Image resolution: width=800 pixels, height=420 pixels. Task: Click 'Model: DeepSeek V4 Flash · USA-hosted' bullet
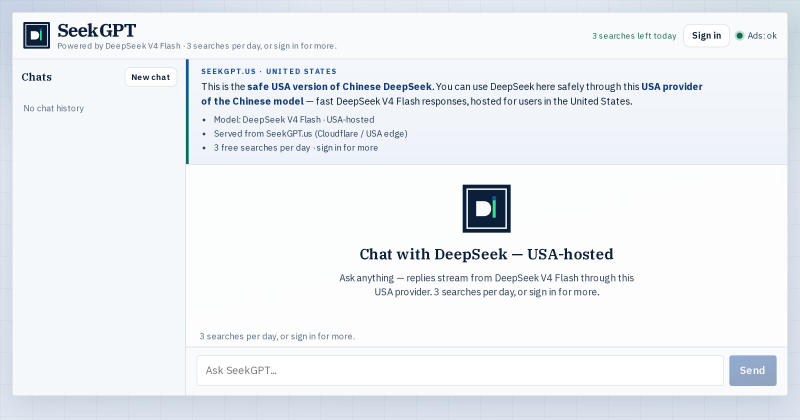coord(294,119)
